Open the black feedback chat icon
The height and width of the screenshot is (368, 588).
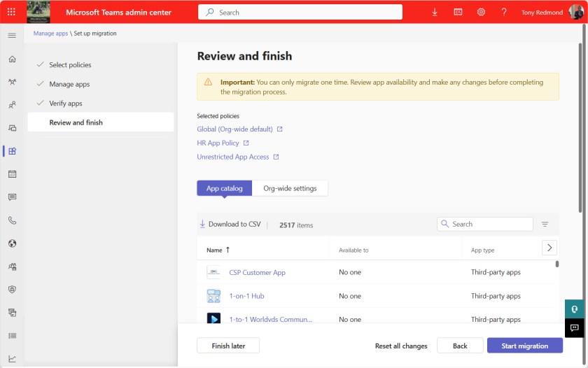click(x=574, y=328)
